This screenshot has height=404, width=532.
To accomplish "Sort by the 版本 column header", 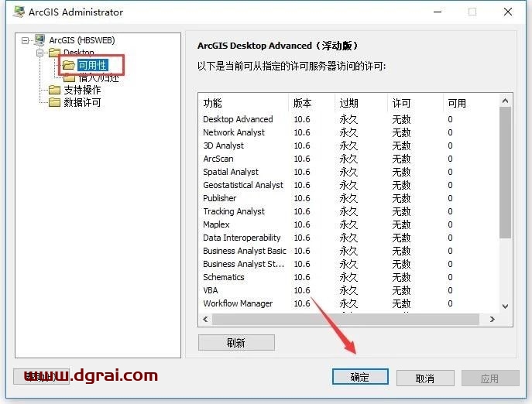I will click(x=311, y=103).
